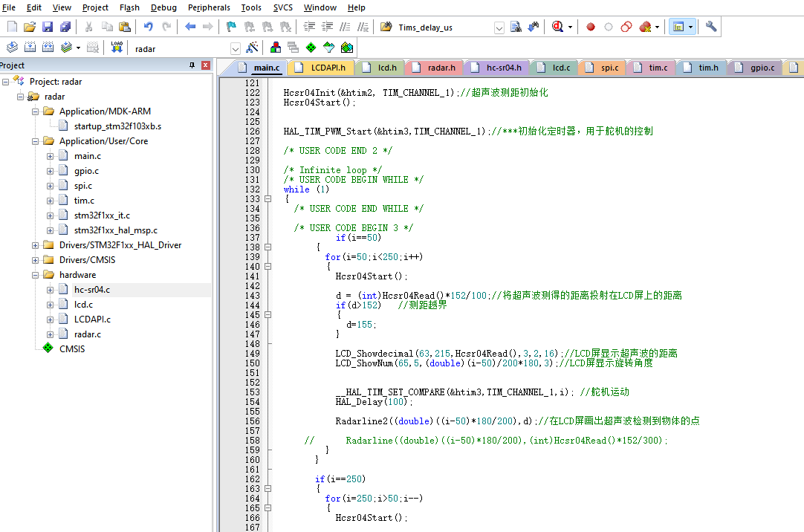Viewport: 804px width, 532px height.
Task: Click the Open file folder icon
Action: tap(30, 27)
